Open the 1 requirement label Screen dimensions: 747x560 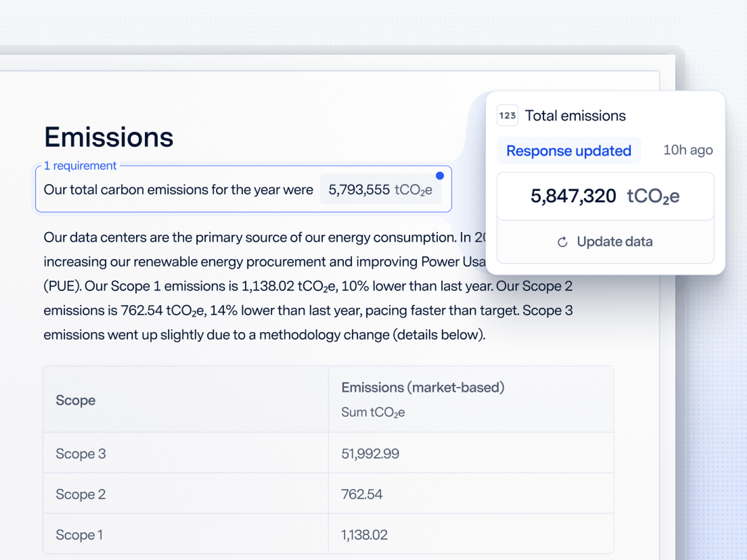80,166
